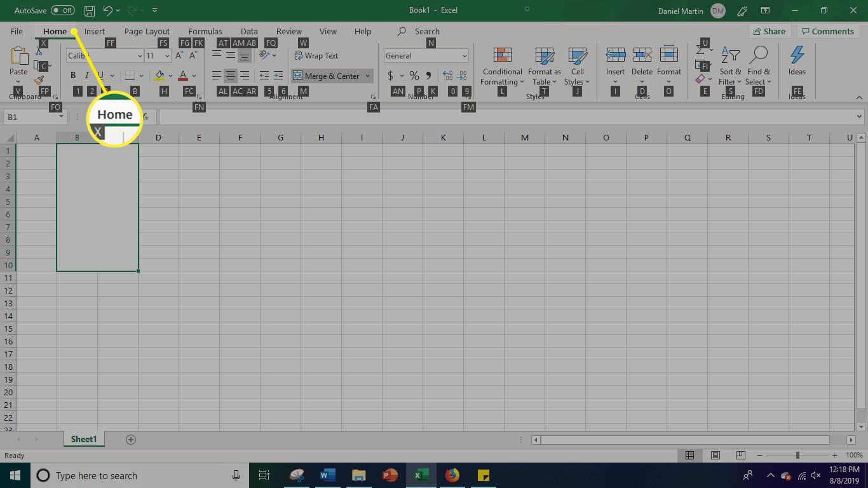Click the Comma Style icon
868x488 pixels.
[428, 76]
